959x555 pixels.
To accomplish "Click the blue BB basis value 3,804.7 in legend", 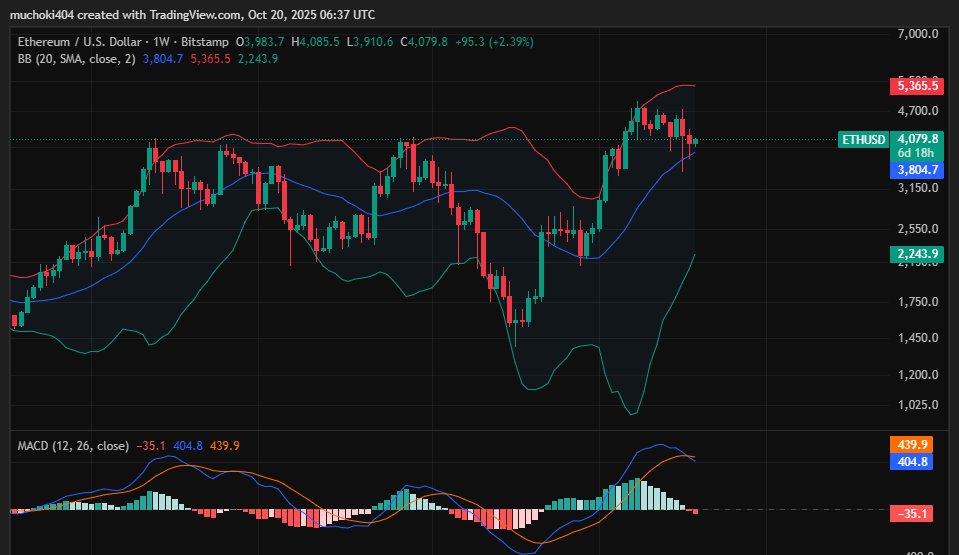I will click(x=163, y=59).
